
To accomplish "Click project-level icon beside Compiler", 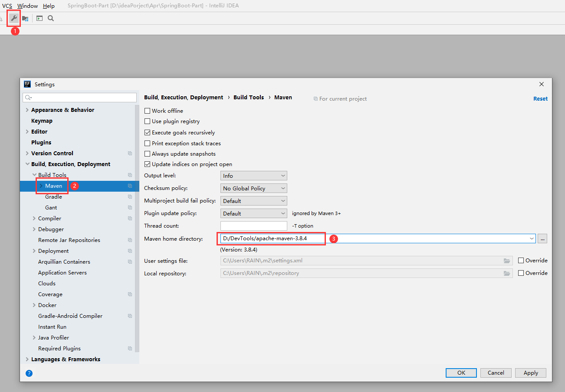I will click(130, 218).
